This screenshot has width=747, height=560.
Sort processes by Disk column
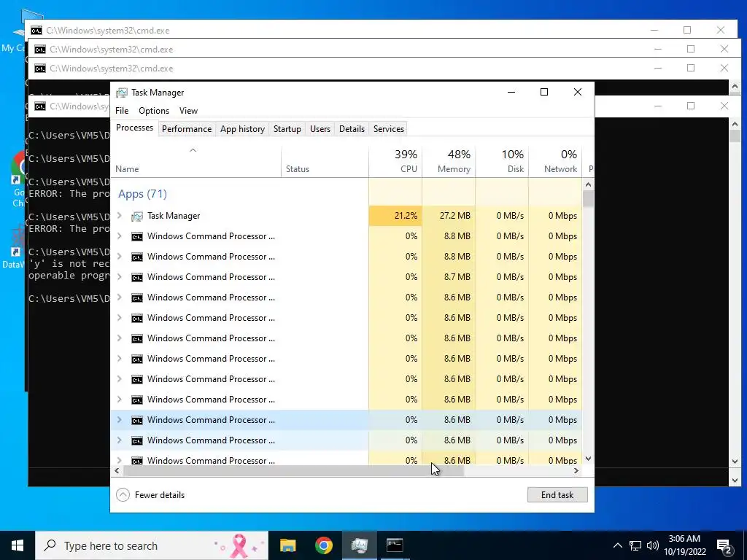(502, 161)
